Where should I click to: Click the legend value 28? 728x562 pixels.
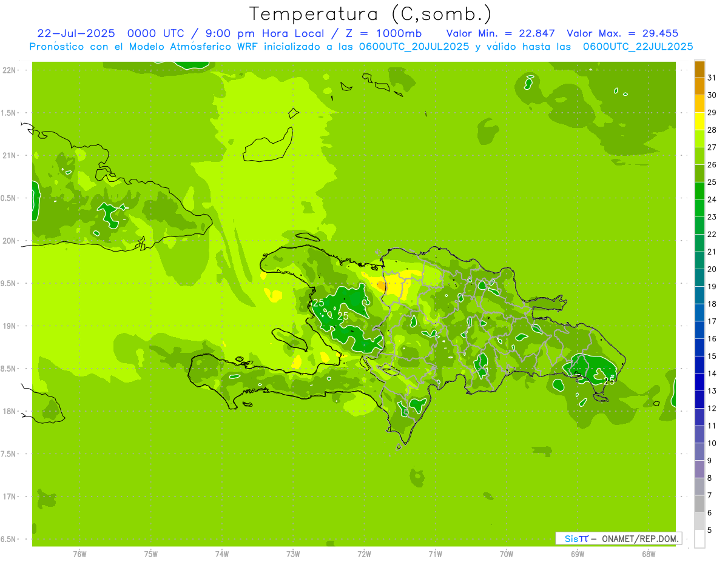712,130
